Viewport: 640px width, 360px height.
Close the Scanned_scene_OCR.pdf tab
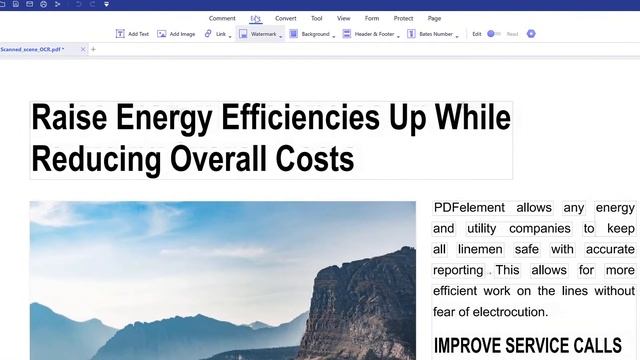click(83, 49)
